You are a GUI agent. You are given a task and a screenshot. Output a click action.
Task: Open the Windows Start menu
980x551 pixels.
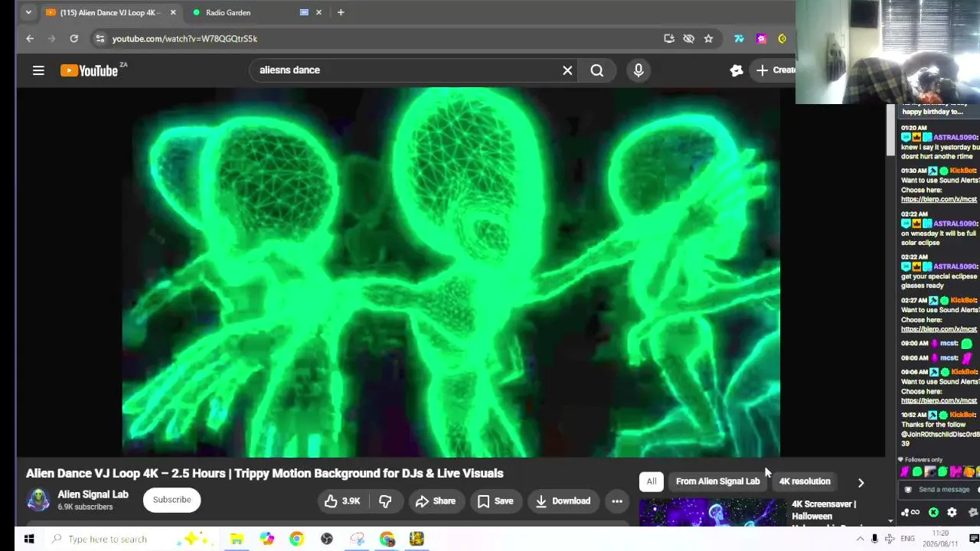pos(28,539)
